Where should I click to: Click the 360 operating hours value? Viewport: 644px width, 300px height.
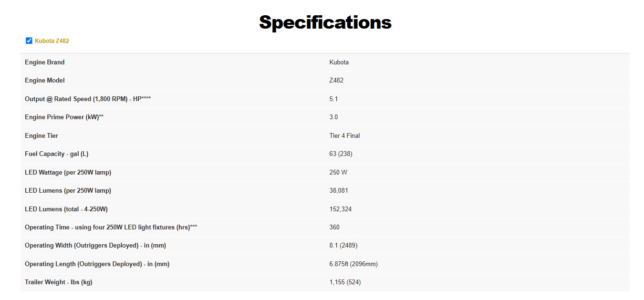[334, 228]
